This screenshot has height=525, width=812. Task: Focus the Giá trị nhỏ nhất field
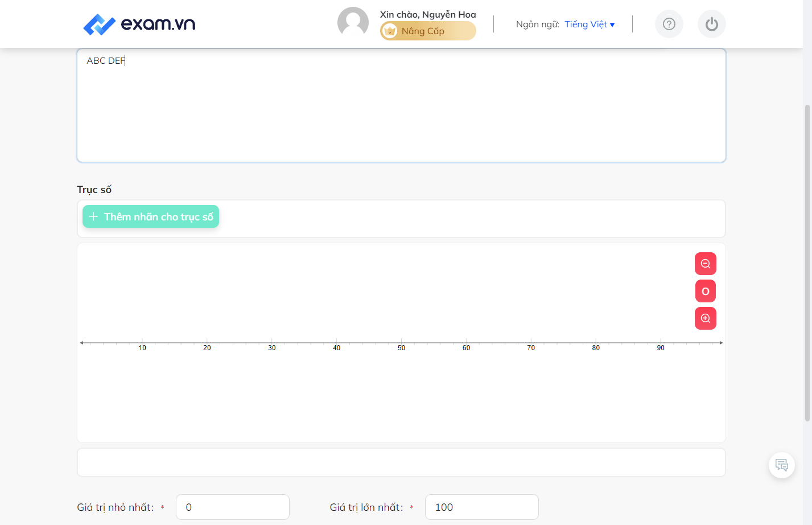pos(233,507)
